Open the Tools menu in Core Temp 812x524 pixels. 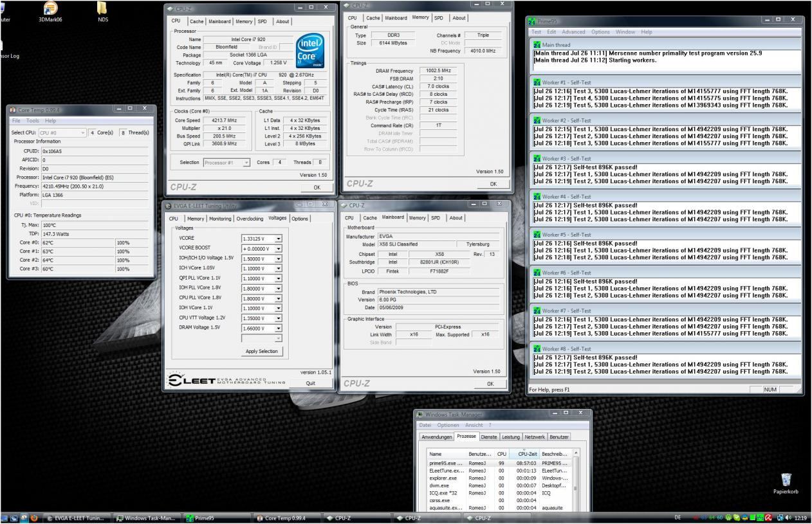[x=32, y=121]
